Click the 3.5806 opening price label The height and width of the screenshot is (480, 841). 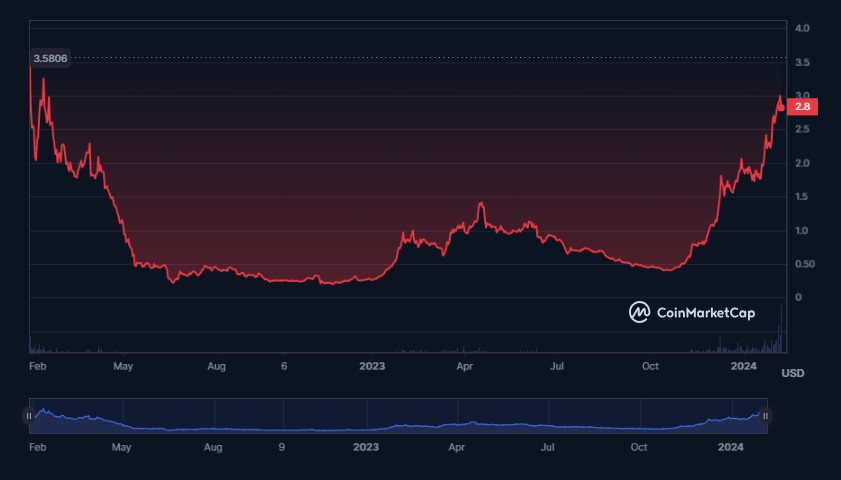click(x=50, y=58)
